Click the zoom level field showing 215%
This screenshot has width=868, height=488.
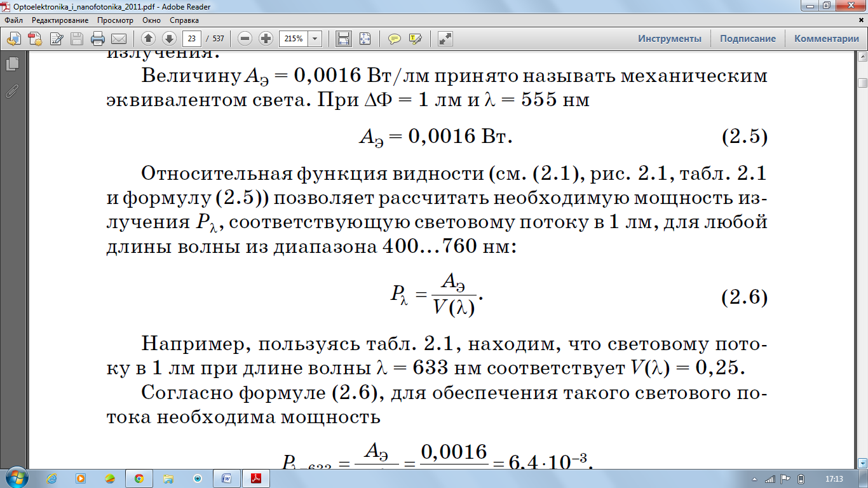click(x=294, y=39)
